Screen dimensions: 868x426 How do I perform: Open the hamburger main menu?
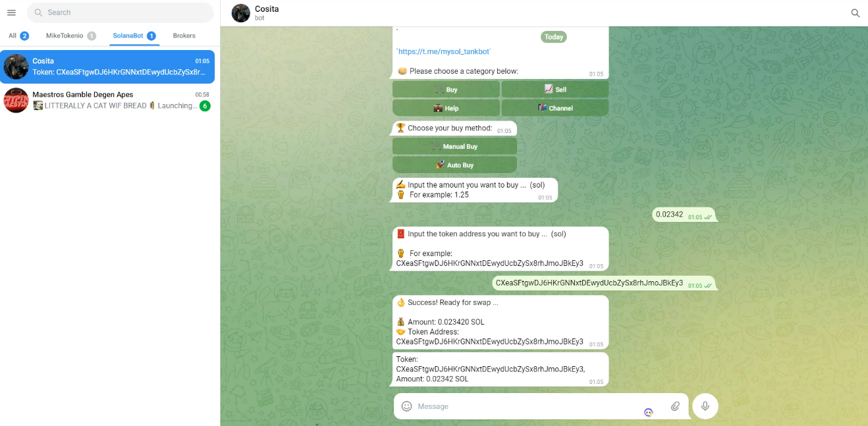pos(11,13)
